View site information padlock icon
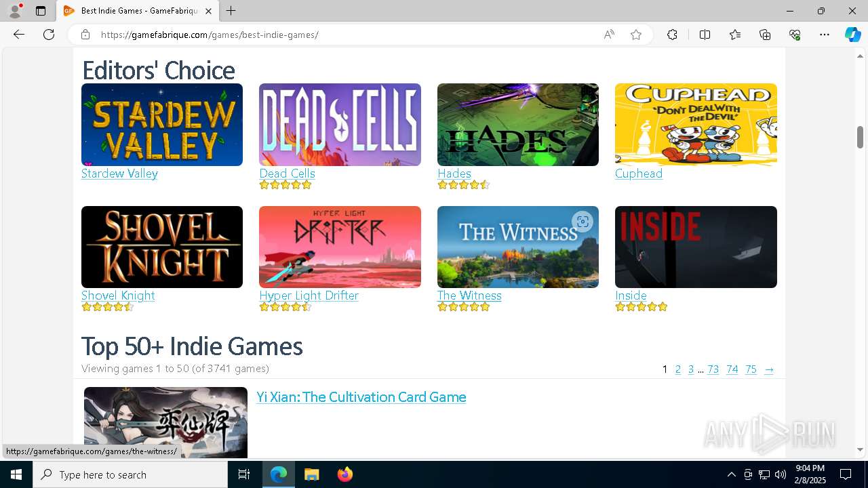The image size is (868, 488). [85, 35]
